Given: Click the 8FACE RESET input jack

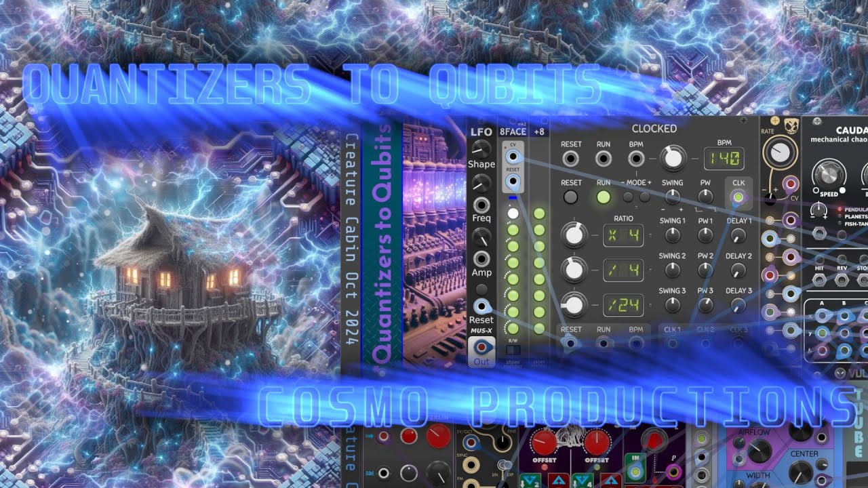Looking at the screenshot, I should (512, 180).
